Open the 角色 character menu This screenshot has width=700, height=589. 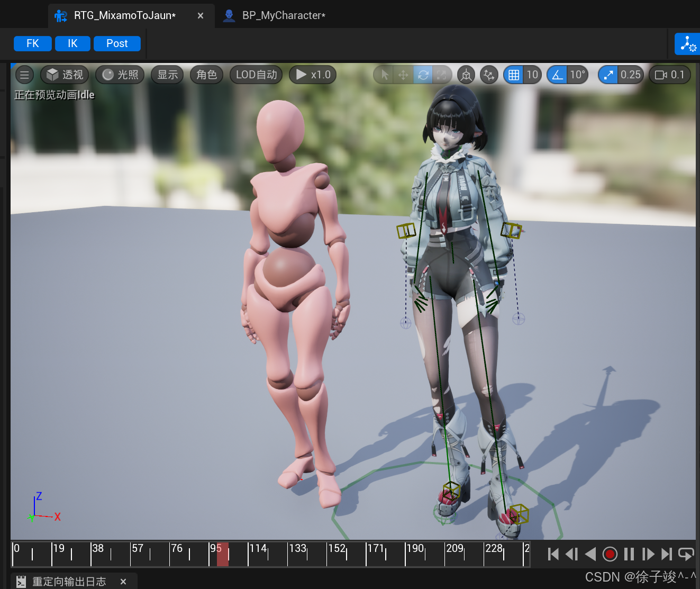[207, 75]
